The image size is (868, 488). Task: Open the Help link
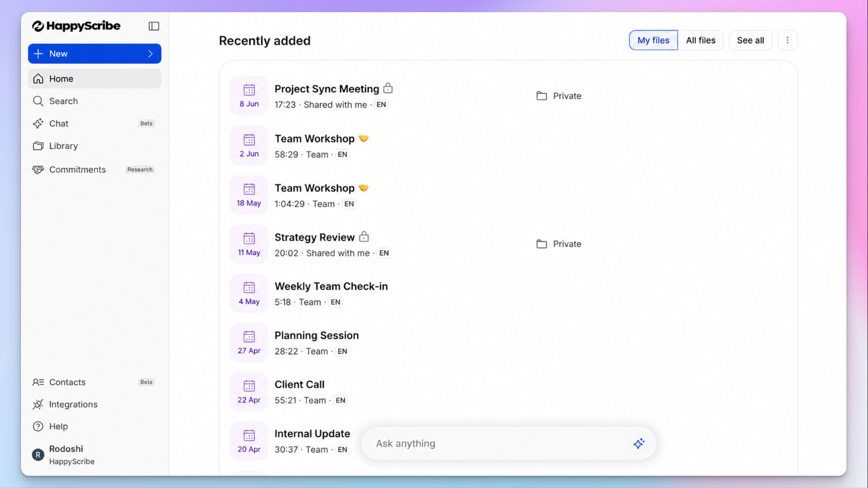(x=95, y=427)
